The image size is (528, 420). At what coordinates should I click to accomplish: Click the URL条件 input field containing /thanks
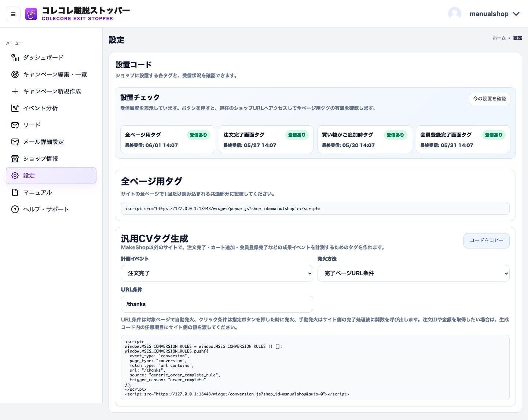coord(217,304)
